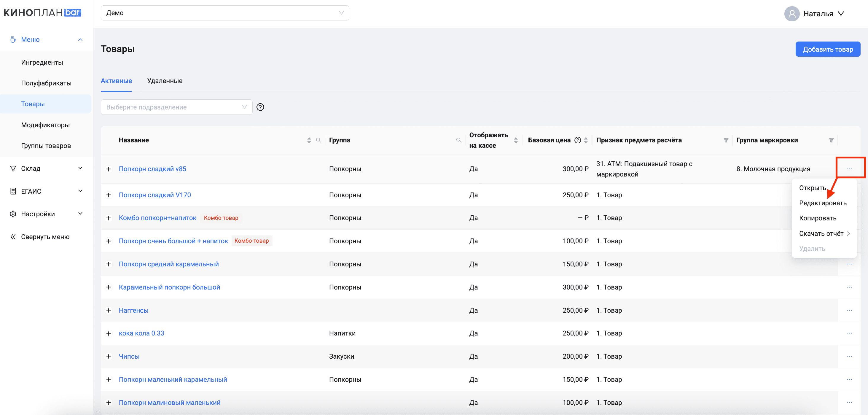868x415 pixels.
Task: Expand the кока кола 0.33 row
Action: click(109, 333)
